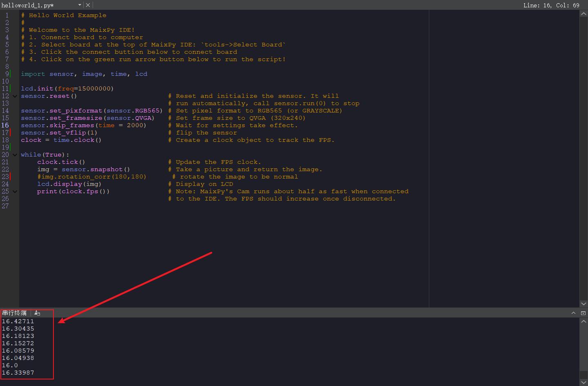
Task: Click the '# rotate the image to be normal' comment
Action: point(235,176)
